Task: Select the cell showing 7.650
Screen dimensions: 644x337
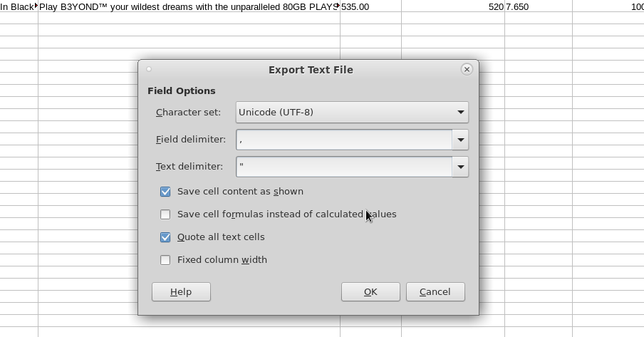Action: (538, 6)
